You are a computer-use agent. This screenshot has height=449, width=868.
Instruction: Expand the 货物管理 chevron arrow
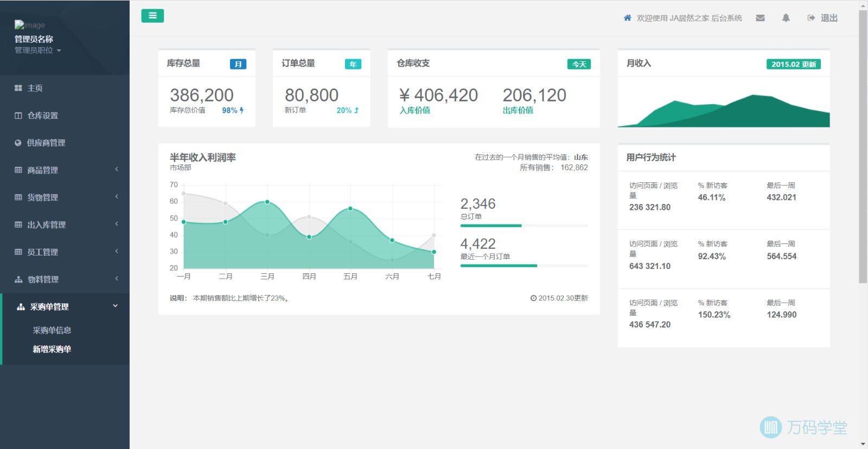coord(117,197)
